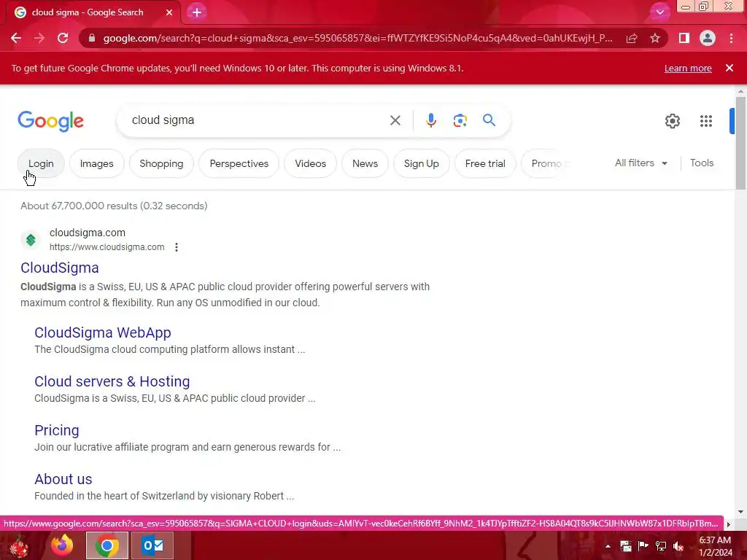Switch to Videos results
Viewport: 747px width, 560px height.
(311, 163)
